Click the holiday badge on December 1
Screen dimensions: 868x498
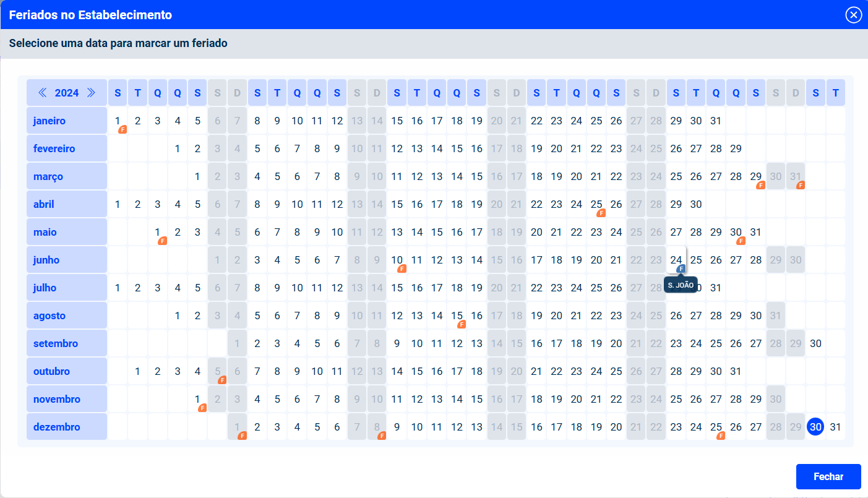[242, 436]
